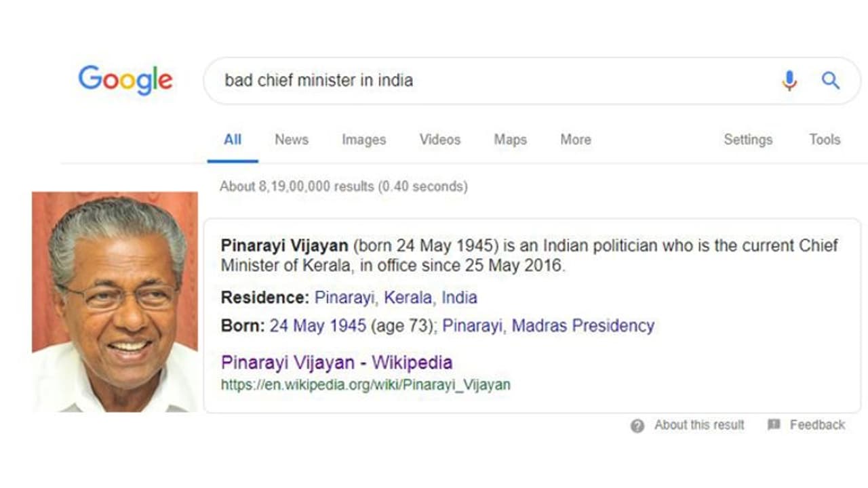Switch to the Images search tab
868x488 pixels.
[x=363, y=140]
